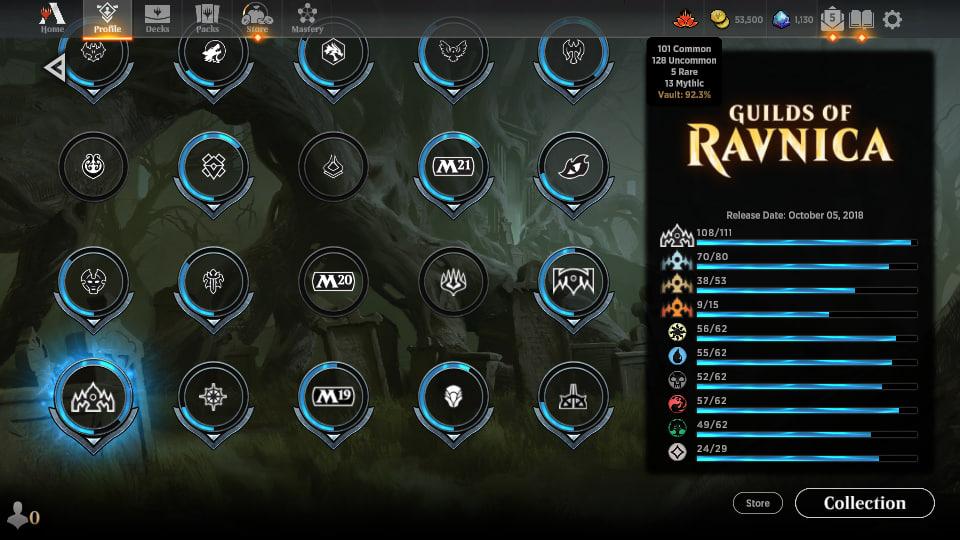960x540 pixels.
Task: Click the mythic rarity icon beside 9/15
Action: coord(677,308)
